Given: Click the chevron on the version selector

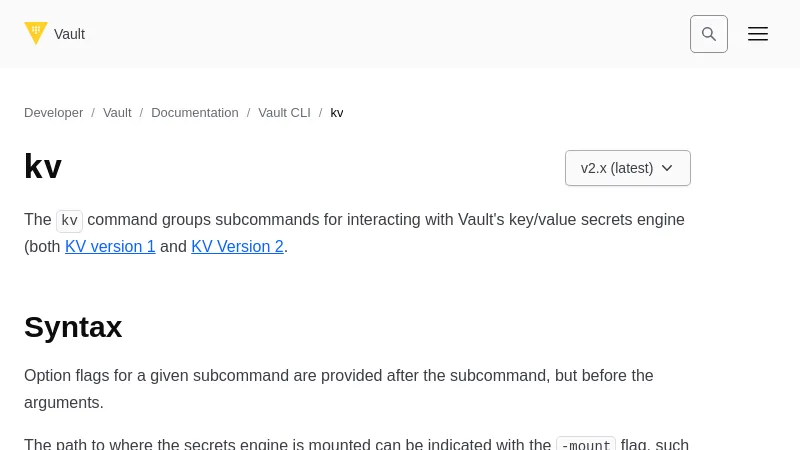Looking at the screenshot, I should tap(667, 168).
